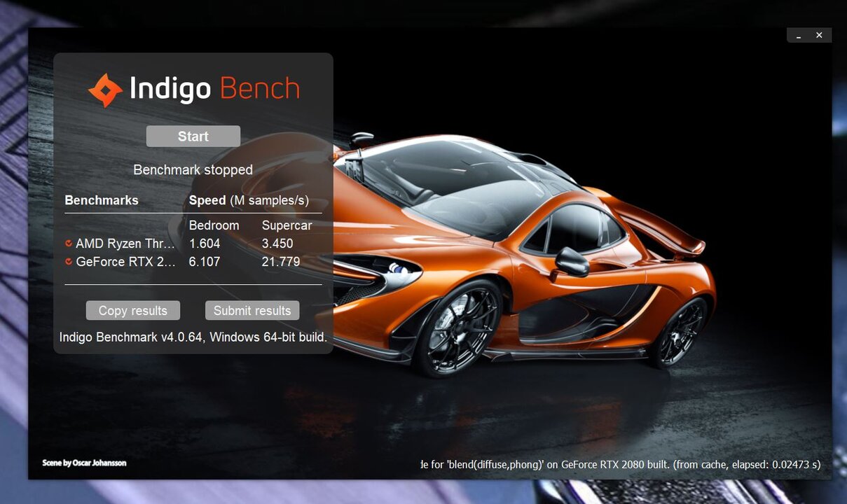847x504 pixels.
Task: Click the Indigo Bench logo icon
Action: (105, 90)
